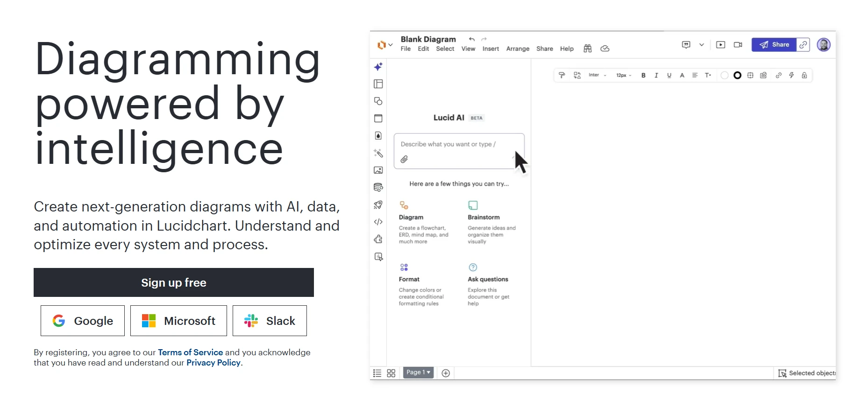
Task: Open the Arrange menu
Action: 518,49
